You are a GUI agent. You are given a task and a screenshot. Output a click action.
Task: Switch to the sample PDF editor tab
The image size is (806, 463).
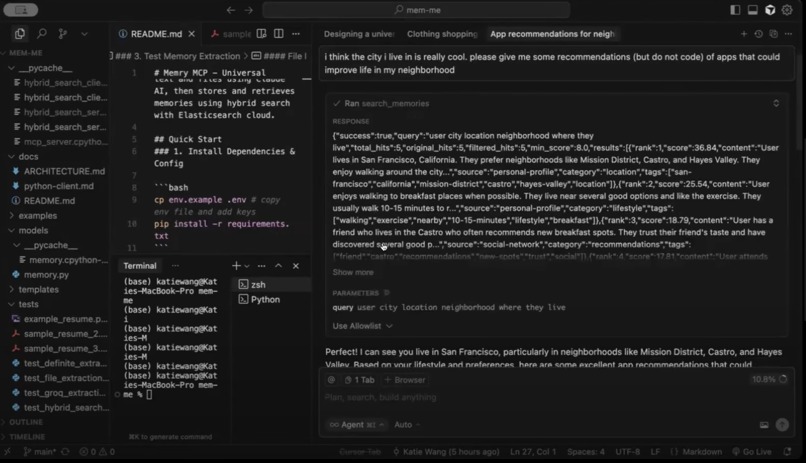tap(230, 34)
